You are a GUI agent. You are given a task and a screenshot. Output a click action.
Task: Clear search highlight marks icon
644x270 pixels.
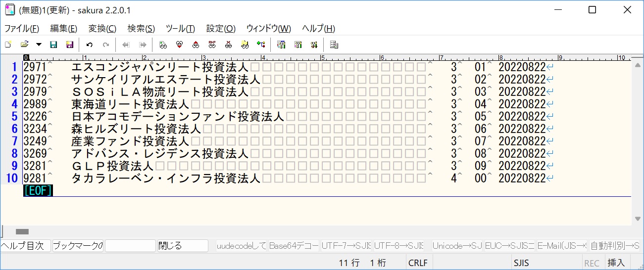pyautogui.click(x=228, y=45)
